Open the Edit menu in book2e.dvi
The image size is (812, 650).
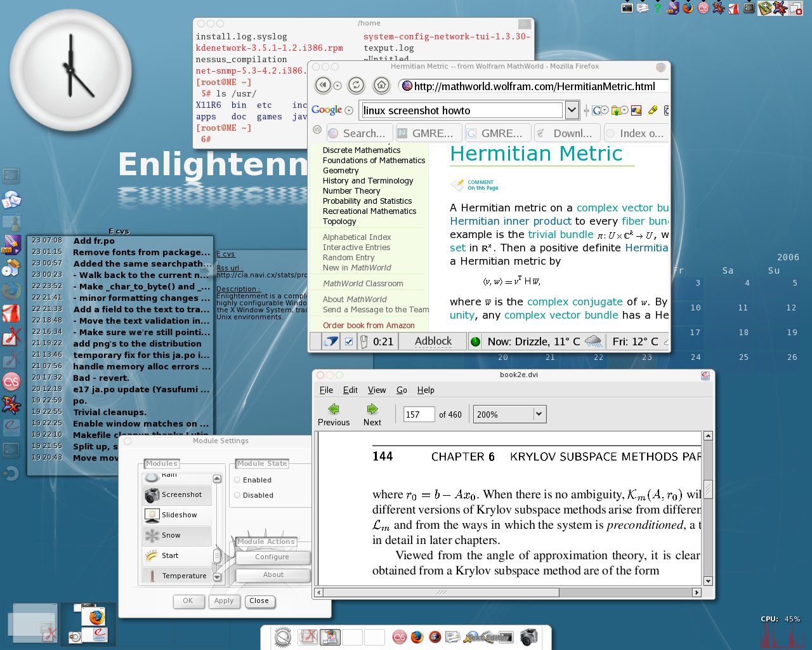(x=350, y=390)
